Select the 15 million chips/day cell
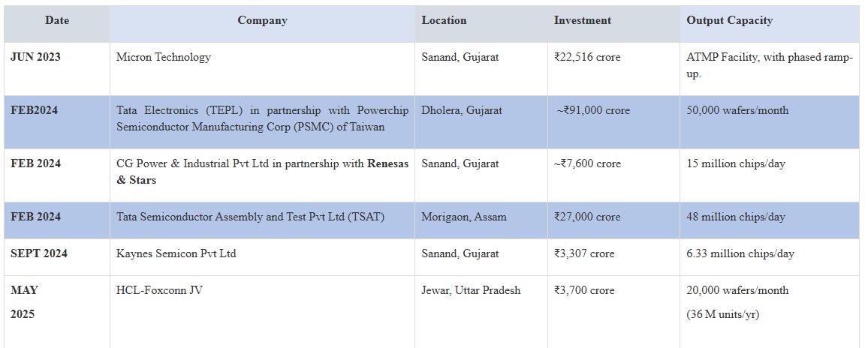Viewport: 868px width, 348px height. coord(770,175)
